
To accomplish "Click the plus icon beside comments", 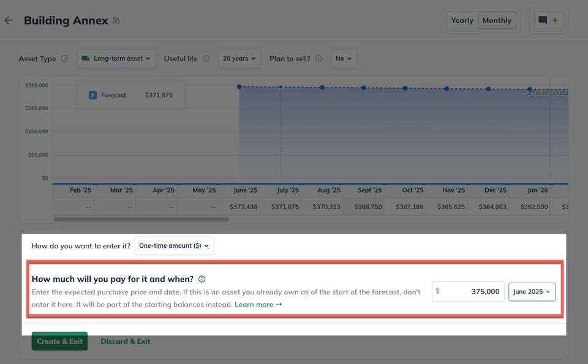I will point(556,20).
